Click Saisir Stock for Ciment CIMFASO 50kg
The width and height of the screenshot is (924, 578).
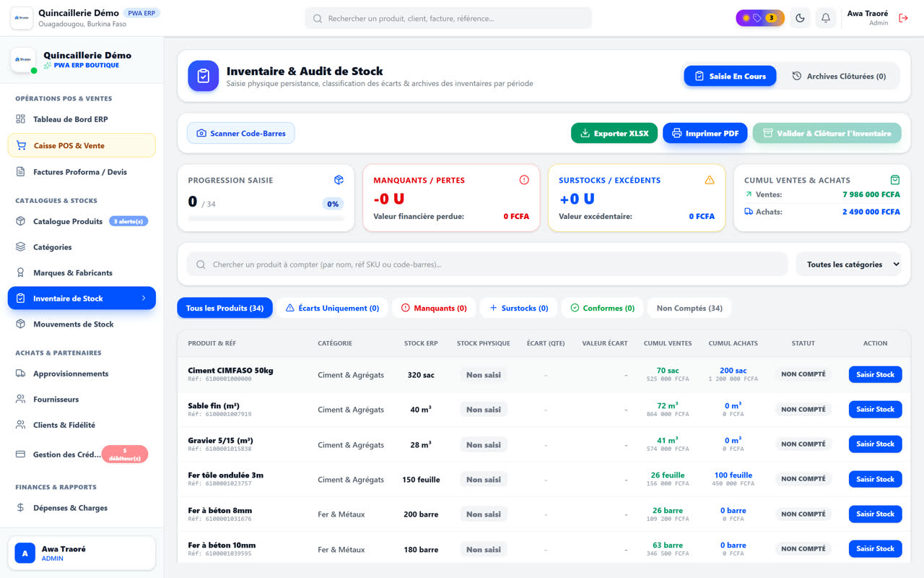click(x=875, y=374)
